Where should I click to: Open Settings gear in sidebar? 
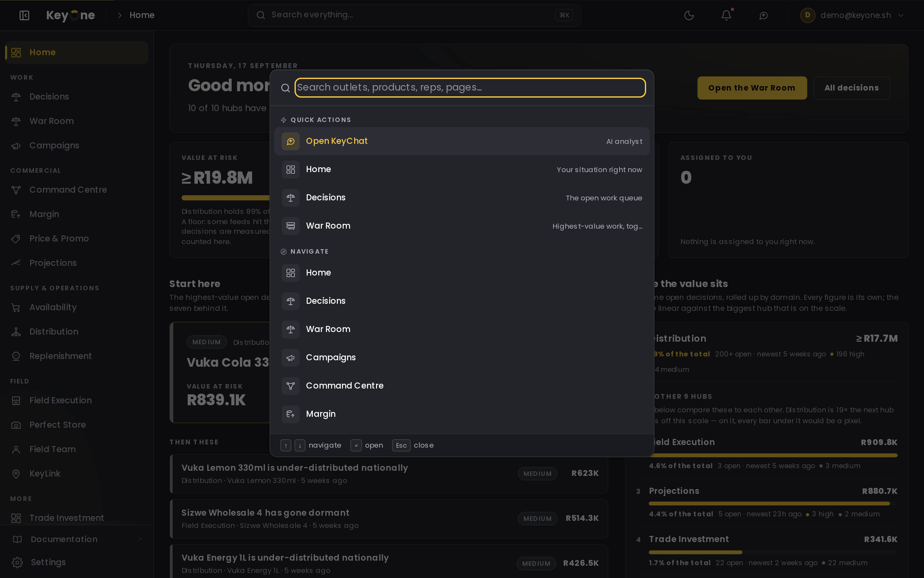pos(17,562)
